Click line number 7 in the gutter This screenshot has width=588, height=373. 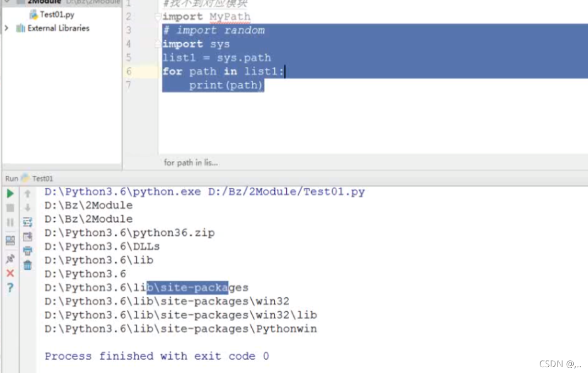(129, 85)
